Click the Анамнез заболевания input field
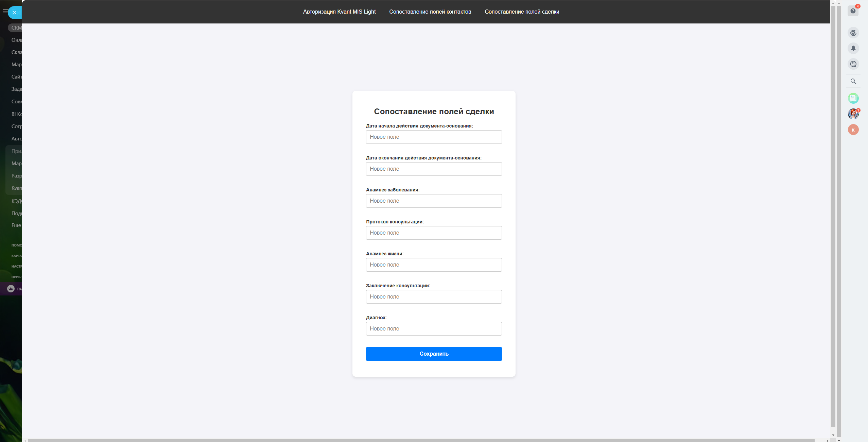 coord(434,201)
